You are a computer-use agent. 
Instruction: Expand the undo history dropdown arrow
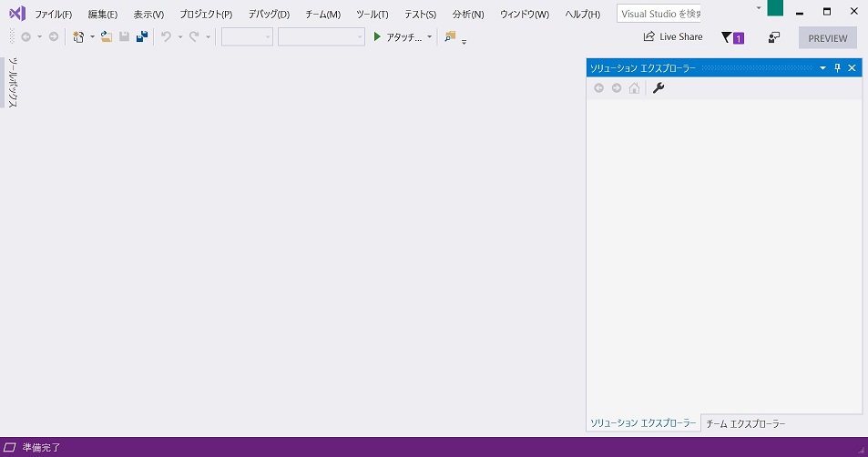click(180, 37)
